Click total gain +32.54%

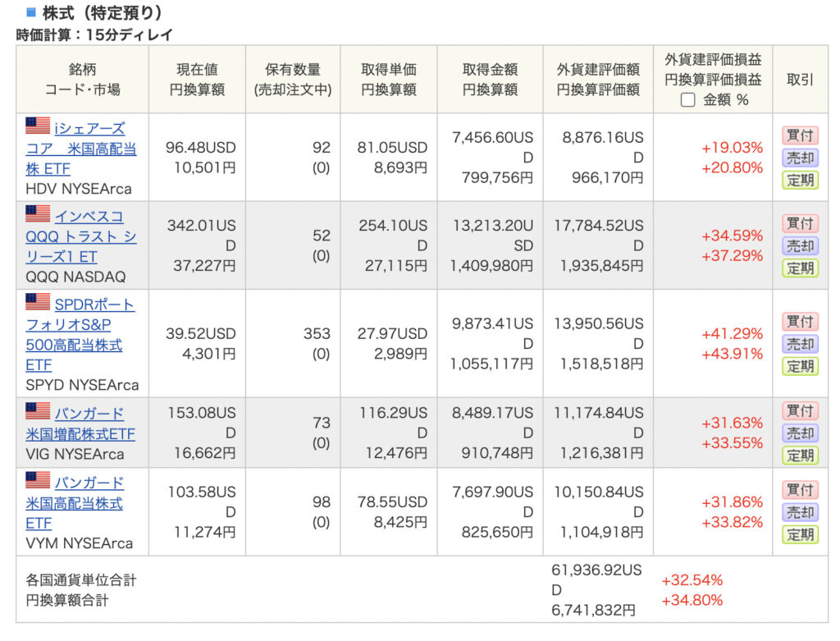(692, 580)
